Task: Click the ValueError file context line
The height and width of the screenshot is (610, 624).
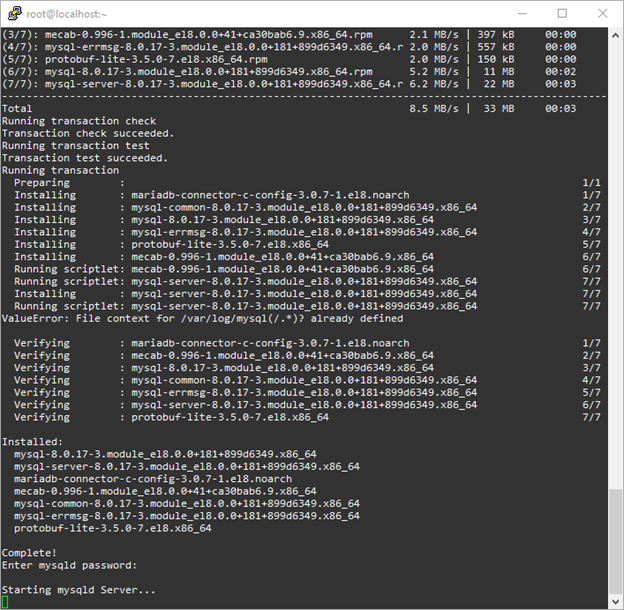Action: (203, 319)
